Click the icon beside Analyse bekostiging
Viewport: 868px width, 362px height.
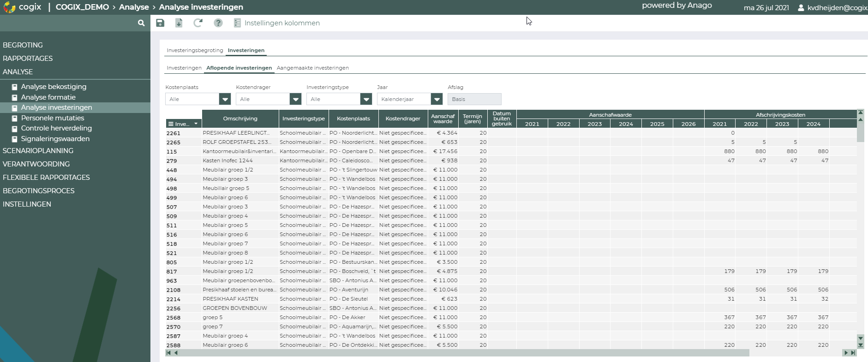15,87
